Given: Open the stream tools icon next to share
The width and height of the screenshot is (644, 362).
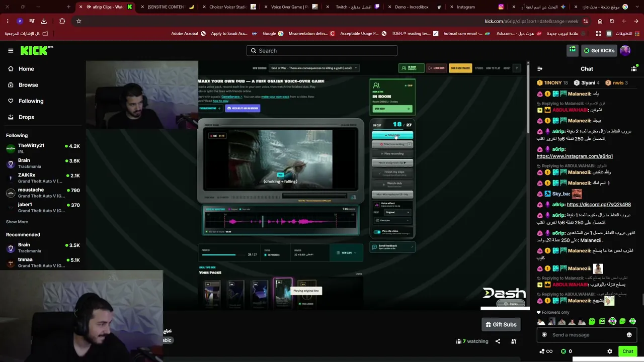Looking at the screenshot, I should coord(514,341).
